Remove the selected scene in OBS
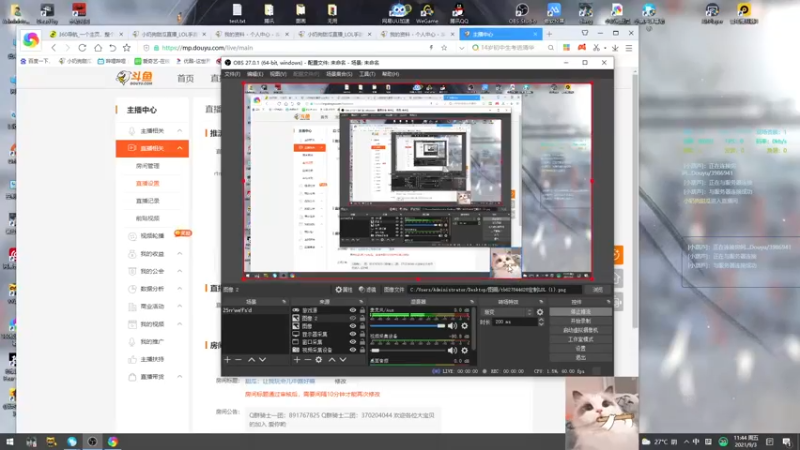Screen dimensions: 800x450 click(x=238, y=360)
